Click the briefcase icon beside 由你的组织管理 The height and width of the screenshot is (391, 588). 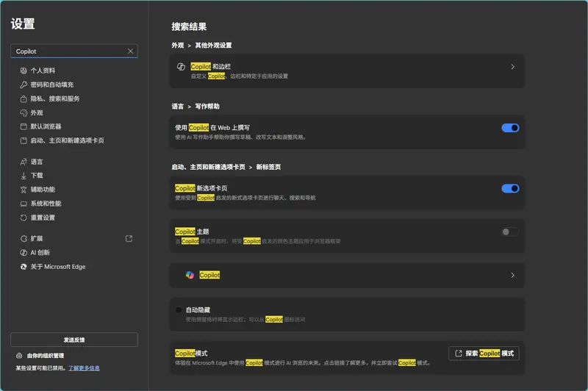19,356
